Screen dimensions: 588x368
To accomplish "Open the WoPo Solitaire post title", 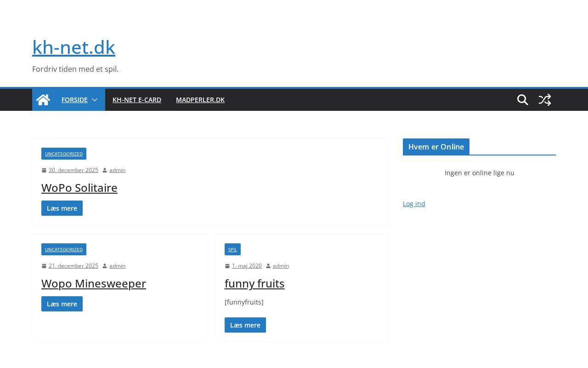I will (x=79, y=188).
